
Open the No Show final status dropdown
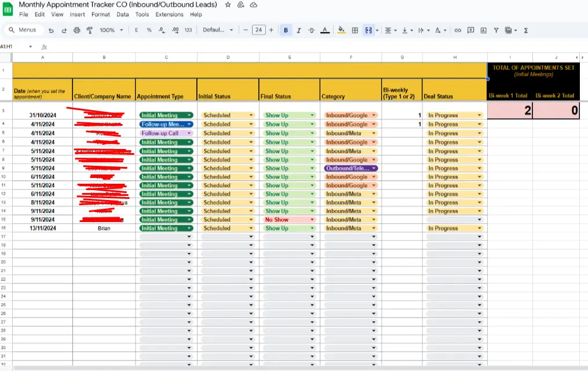tap(289, 220)
